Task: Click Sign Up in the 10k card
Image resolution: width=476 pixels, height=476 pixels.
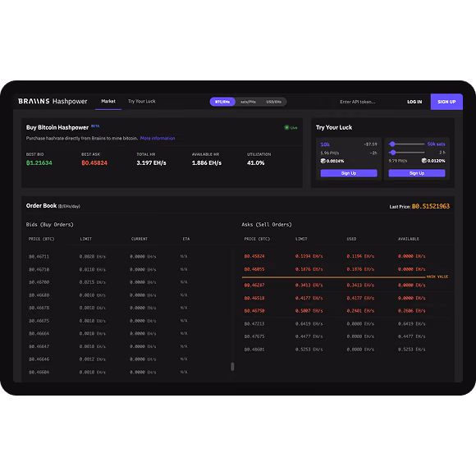Action: pyautogui.click(x=349, y=173)
